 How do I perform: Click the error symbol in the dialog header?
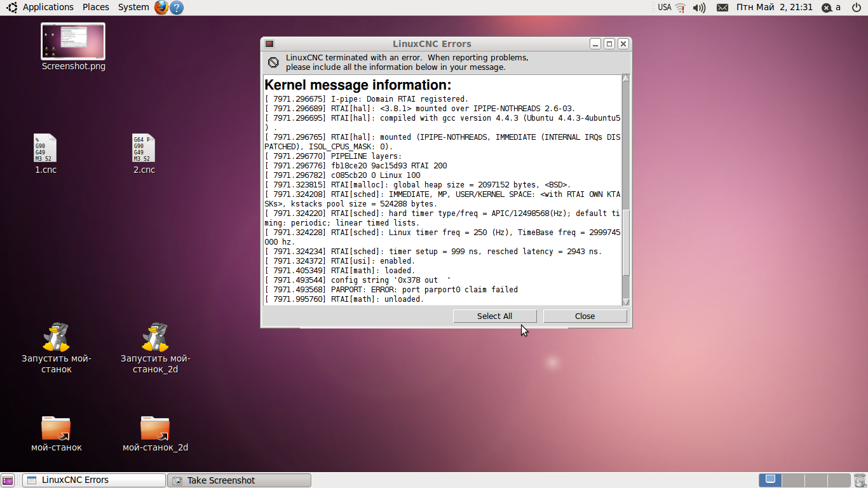[273, 62]
